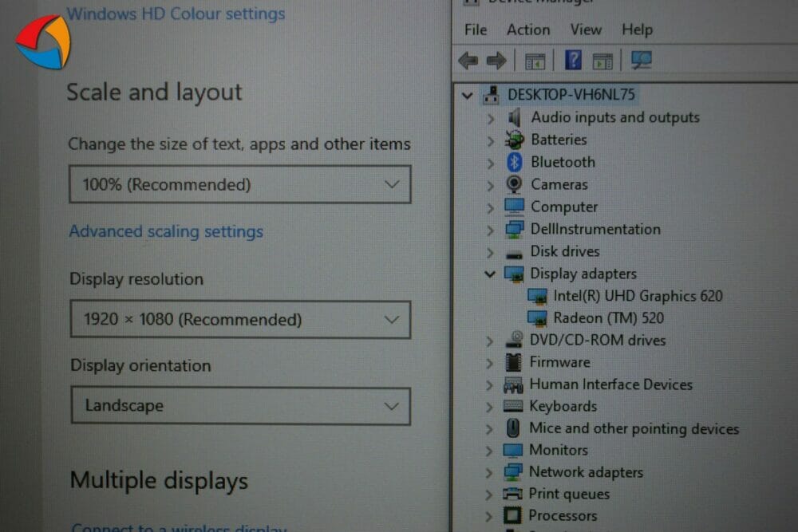The image size is (798, 532).
Task: Expand the Audio inputs and outputs node
Action: 491,119
